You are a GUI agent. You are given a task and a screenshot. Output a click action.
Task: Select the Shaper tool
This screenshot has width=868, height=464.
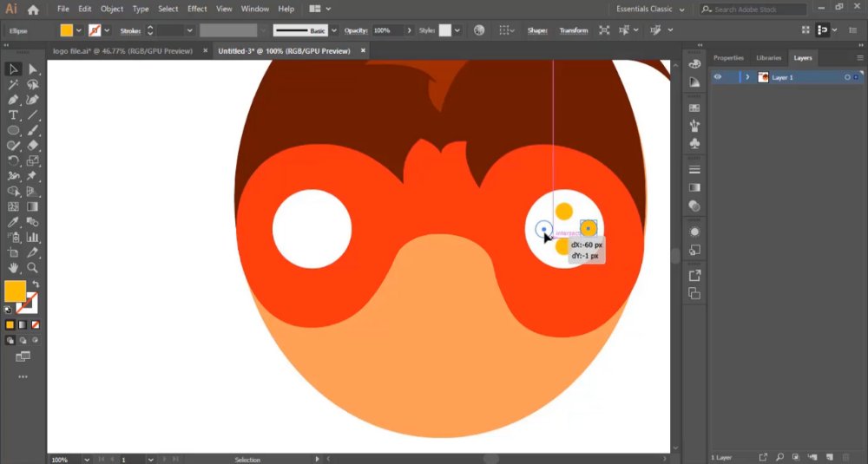(13, 146)
